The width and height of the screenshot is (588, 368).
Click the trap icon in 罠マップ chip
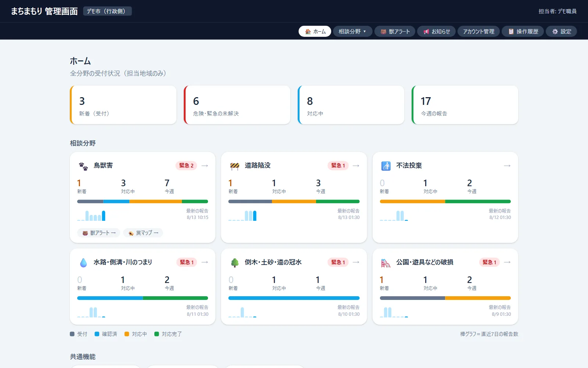click(x=131, y=233)
